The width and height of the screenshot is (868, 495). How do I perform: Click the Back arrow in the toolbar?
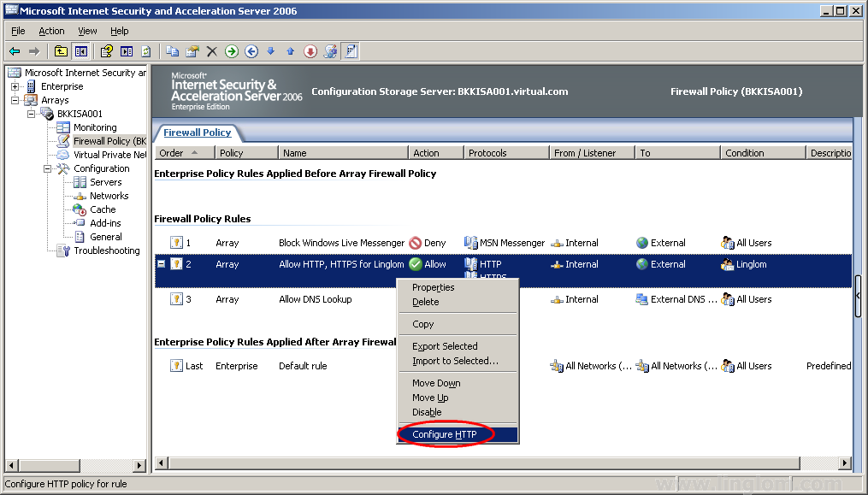[15, 51]
